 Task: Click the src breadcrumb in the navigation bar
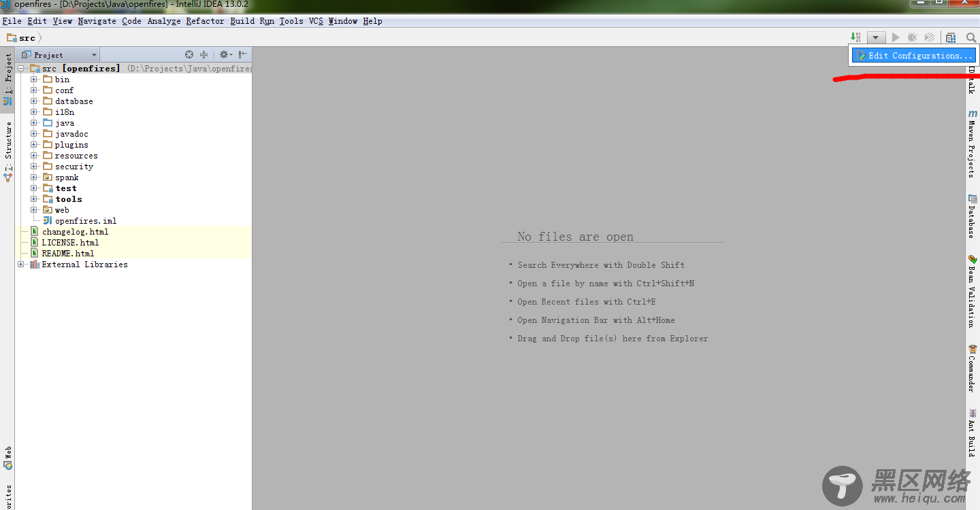(x=22, y=38)
